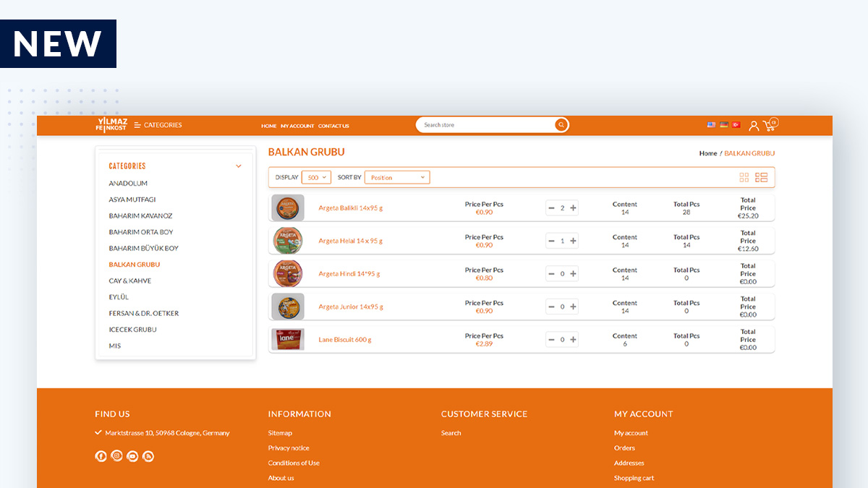Select the BAHARIM BÜYÜK BOY category
Image resolution: width=868 pixels, height=488 pixels.
pos(143,248)
